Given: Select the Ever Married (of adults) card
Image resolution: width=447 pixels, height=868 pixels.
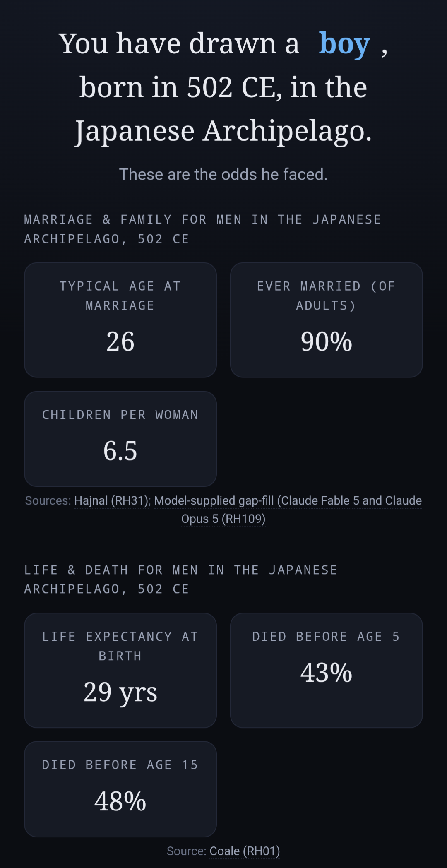Looking at the screenshot, I should [x=326, y=320].
